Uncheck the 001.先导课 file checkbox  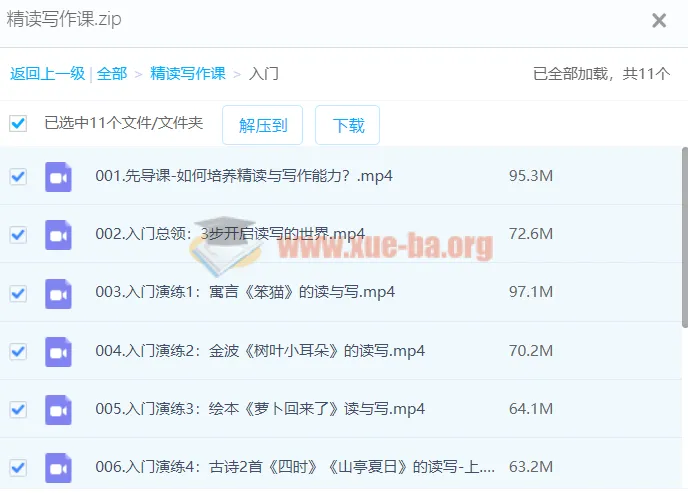[x=18, y=176]
